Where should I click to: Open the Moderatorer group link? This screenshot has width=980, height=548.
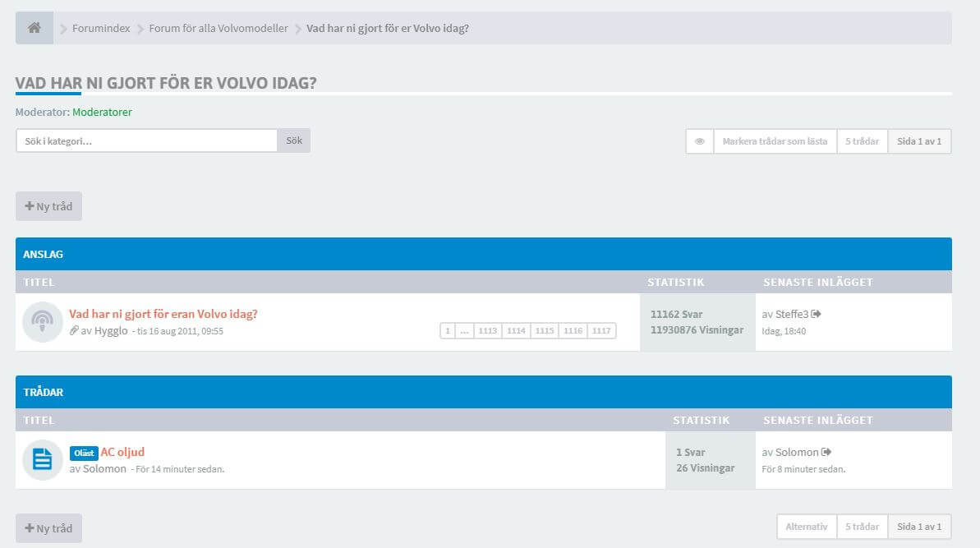point(102,112)
